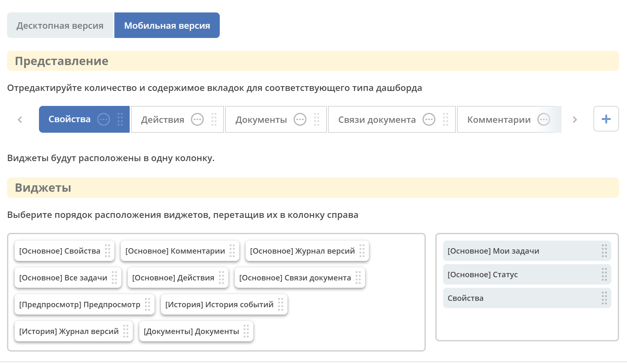Select [Документы] Документы widget chip
Image resolution: width=627 pixels, height=364 pixels.
196,331
